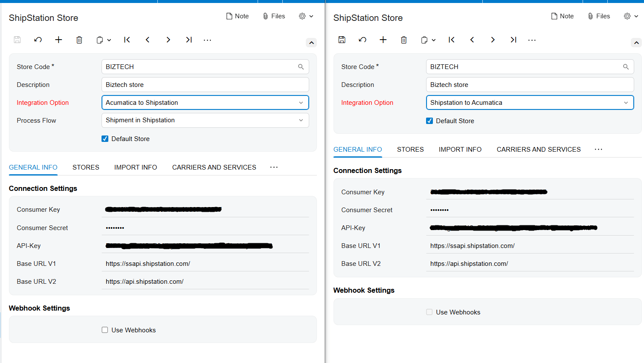Screen dimensions: 644x363
Task: Uncheck Default Store in the right panel
Action: 429,121
